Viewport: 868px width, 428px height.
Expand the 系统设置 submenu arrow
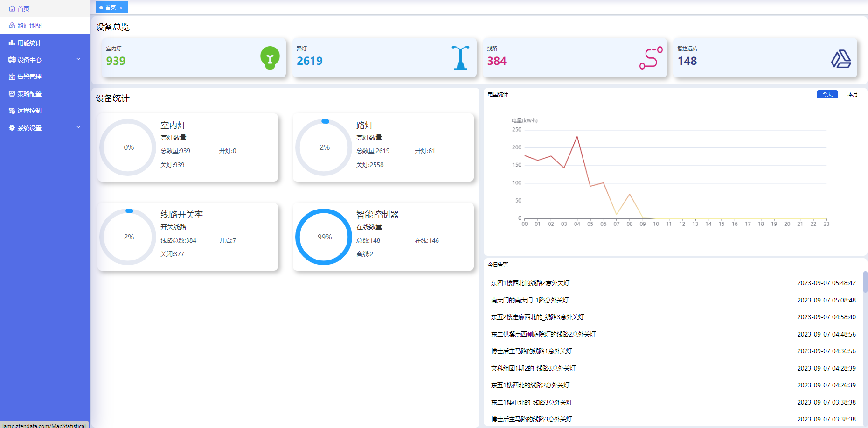(x=78, y=127)
